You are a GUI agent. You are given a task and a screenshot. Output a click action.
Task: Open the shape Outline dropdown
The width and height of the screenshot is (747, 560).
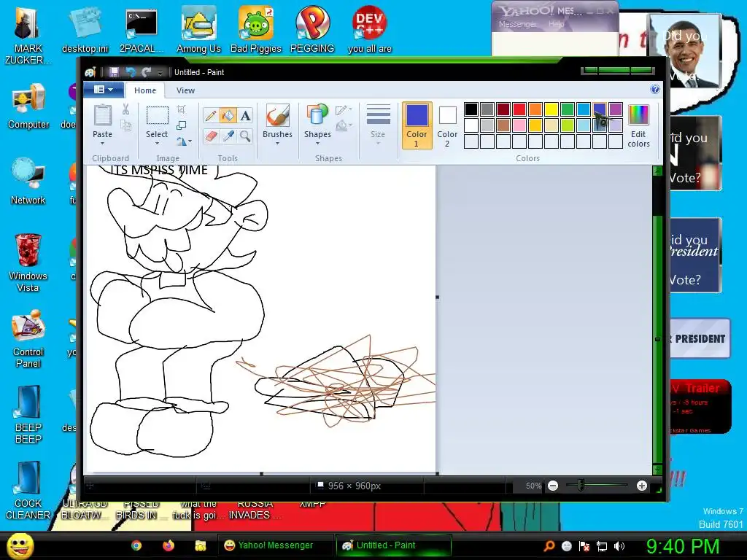344,110
